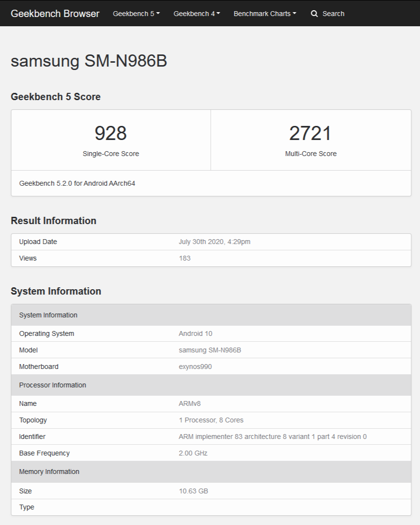Select the samsung SM-N986B page heading
The width and height of the screenshot is (420, 525).
89,61
